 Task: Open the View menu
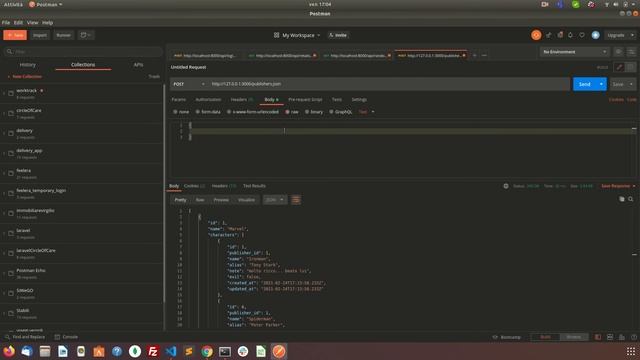pos(32,23)
